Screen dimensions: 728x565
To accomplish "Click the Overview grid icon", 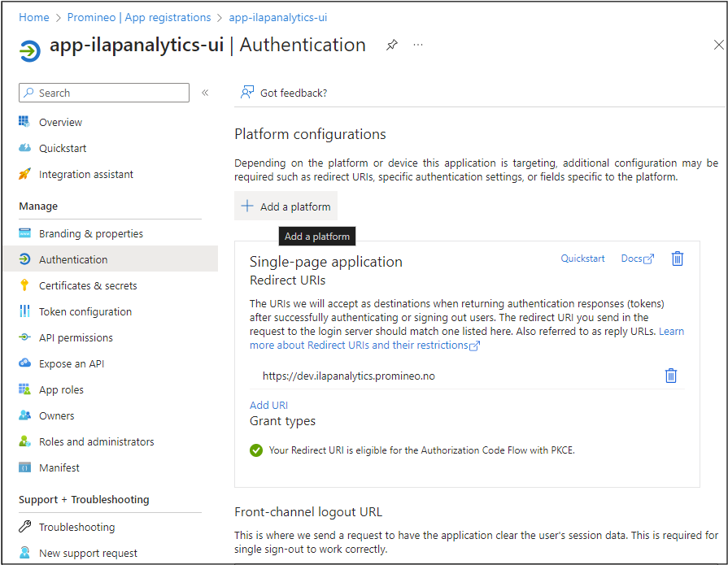I will coord(24,121).
